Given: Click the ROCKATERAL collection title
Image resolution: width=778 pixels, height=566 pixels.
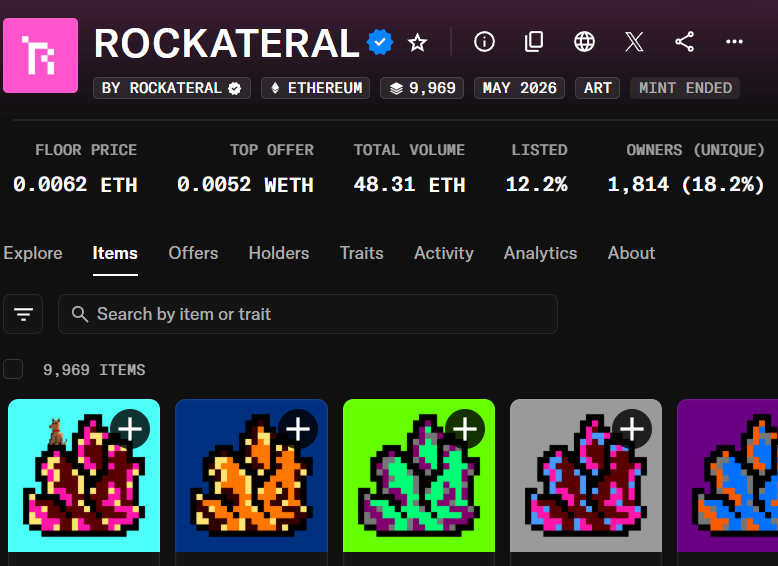Looking at the screenshot, I should click(x=226, y=43).
